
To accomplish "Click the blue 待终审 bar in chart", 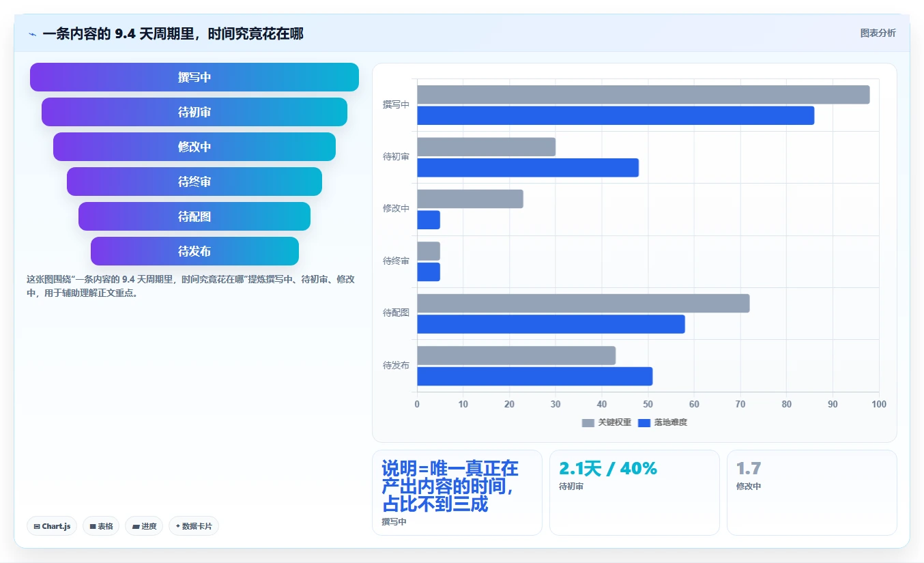I will [429, 272].
